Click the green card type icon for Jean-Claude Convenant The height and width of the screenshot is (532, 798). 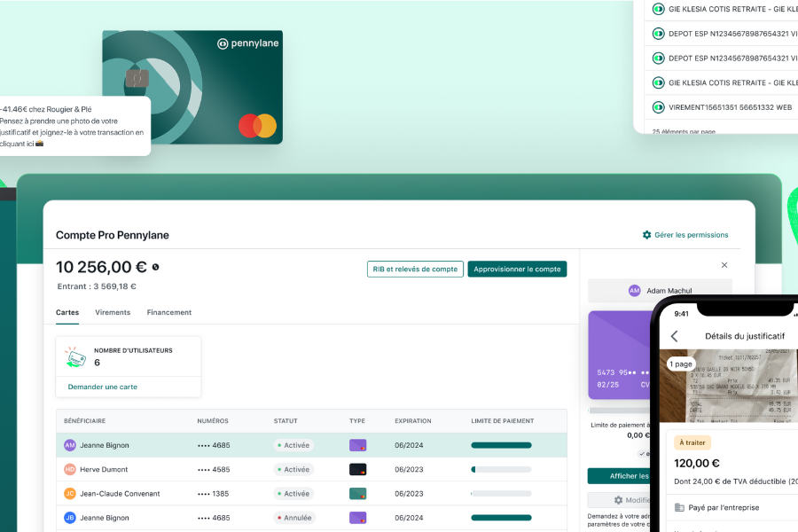(x=358, y=493)
